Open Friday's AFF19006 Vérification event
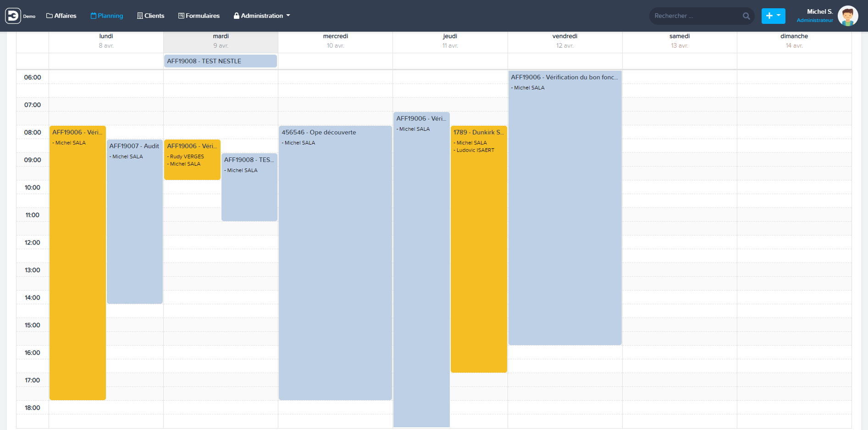Image resolution: width=868 pixels, height=430 pixels. coord(565,207)
